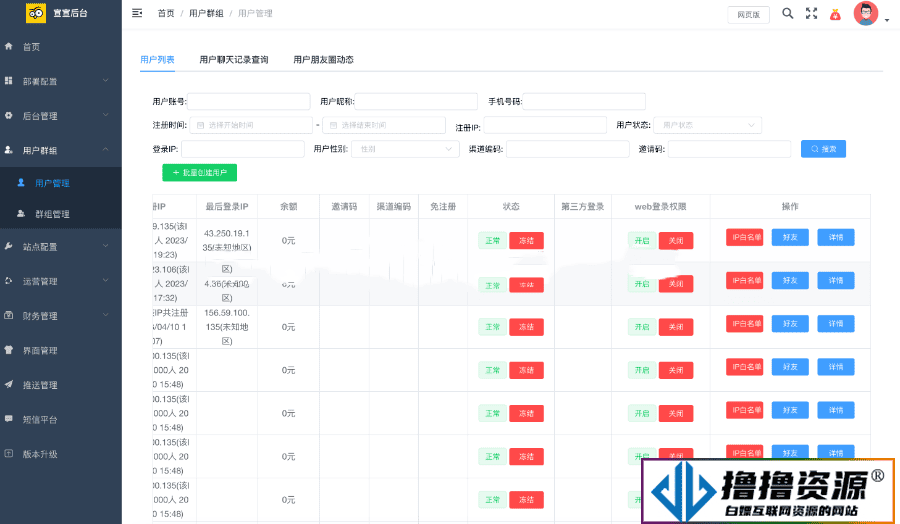Image resolution: width=900 pixels, height=524 pixels.
Task: Click the people icon for 用户群组
Action: pyautogui.click(x=9, y=150)
